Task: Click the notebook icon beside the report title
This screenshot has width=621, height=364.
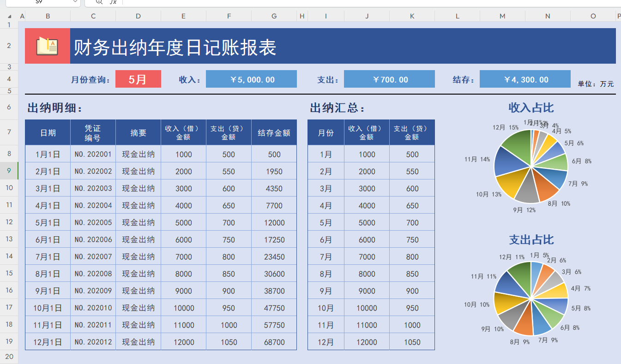Action: [x=47, y=46]
